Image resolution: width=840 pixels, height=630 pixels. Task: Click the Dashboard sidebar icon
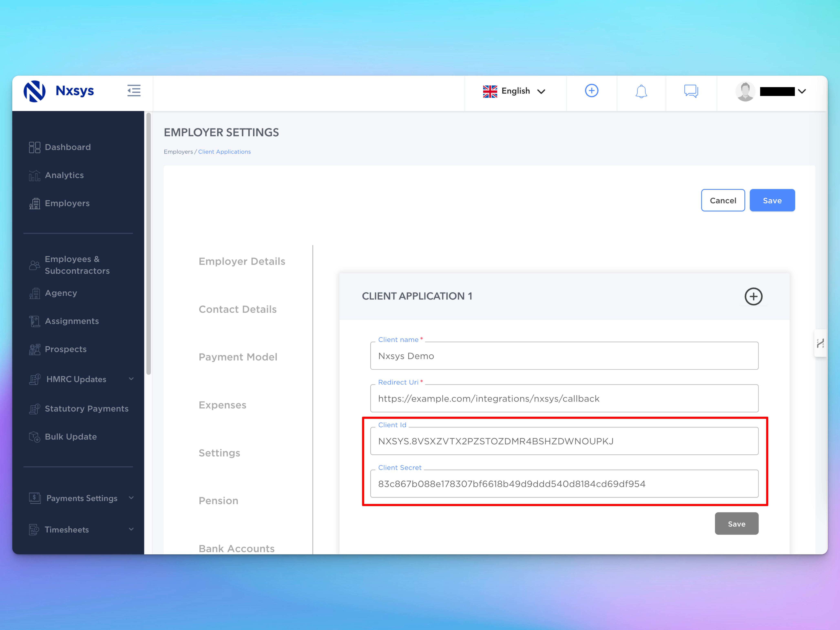coord(34,147)
